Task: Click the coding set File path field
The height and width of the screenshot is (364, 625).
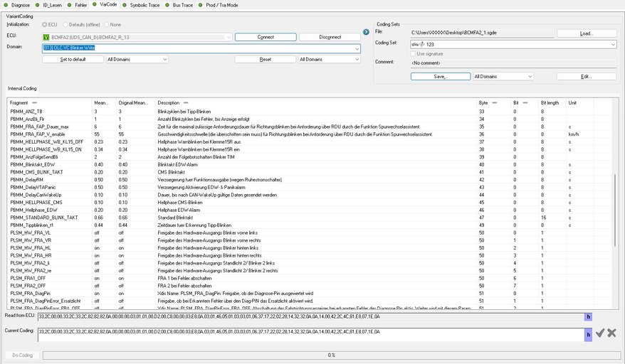Action: [483, 33]
